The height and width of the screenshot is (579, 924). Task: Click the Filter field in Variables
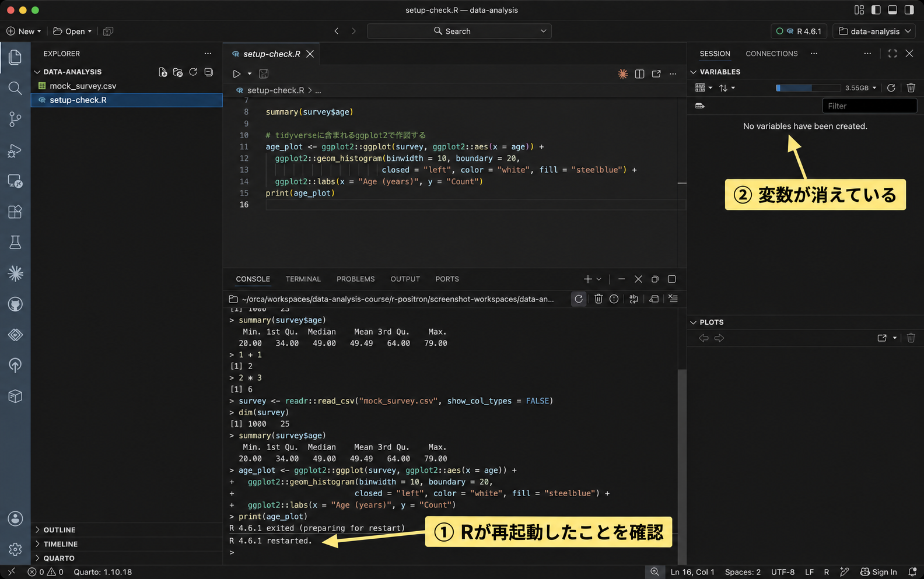[870, 106]
